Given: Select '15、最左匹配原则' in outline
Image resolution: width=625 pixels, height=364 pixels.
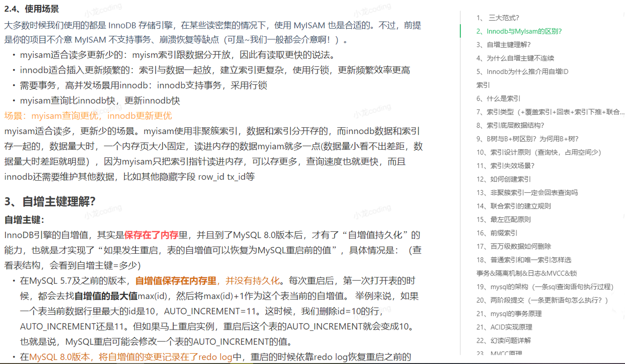Looking at the screenshot, I should pos(503,219).
